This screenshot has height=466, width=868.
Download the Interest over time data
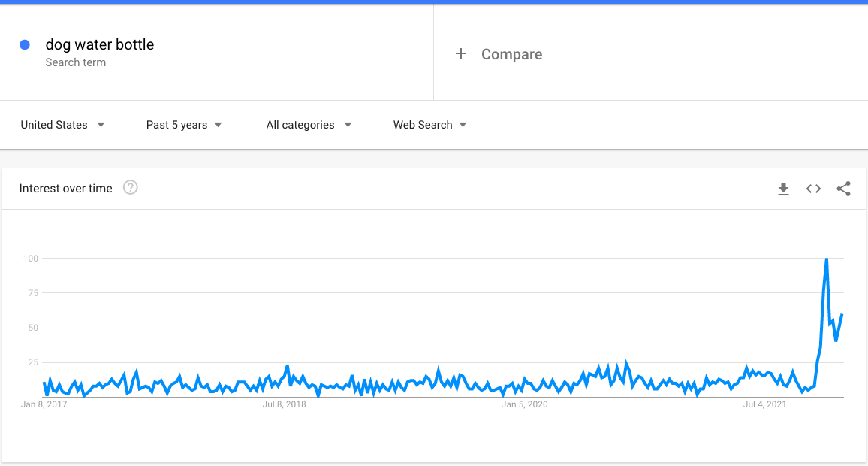coord(783,189)
